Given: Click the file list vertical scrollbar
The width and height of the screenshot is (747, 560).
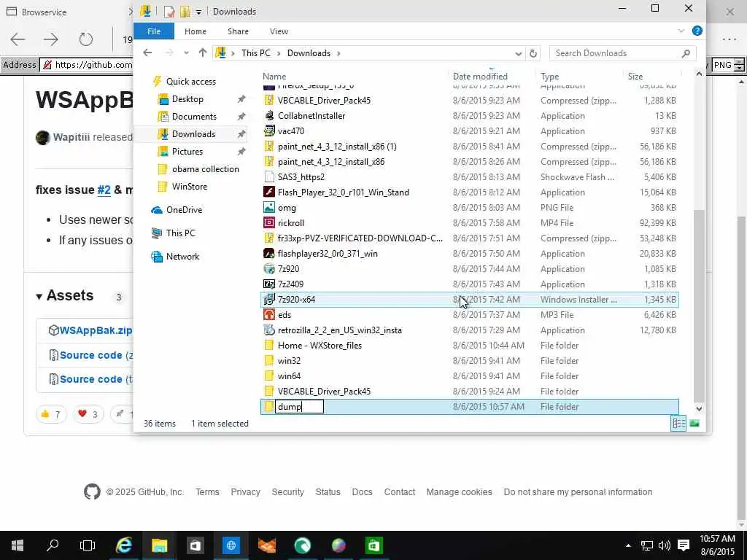Looking at the screenshot, I should point(699,305).
